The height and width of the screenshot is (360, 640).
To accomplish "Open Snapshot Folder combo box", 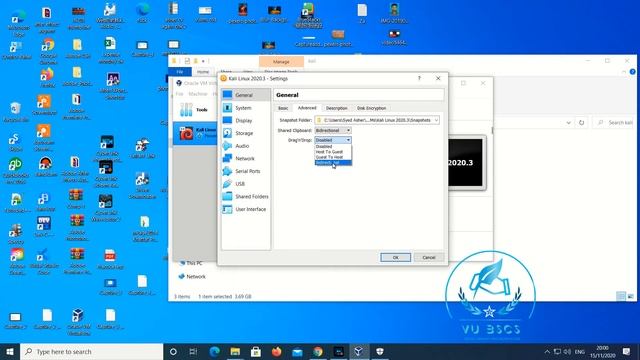I will point(377,120).
